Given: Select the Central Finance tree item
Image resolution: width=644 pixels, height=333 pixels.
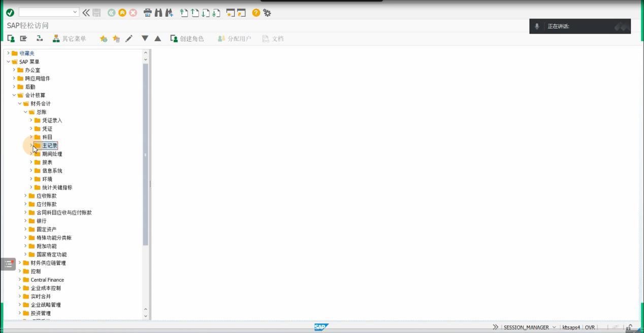Looking at the screenshot, I should point(47,280).
